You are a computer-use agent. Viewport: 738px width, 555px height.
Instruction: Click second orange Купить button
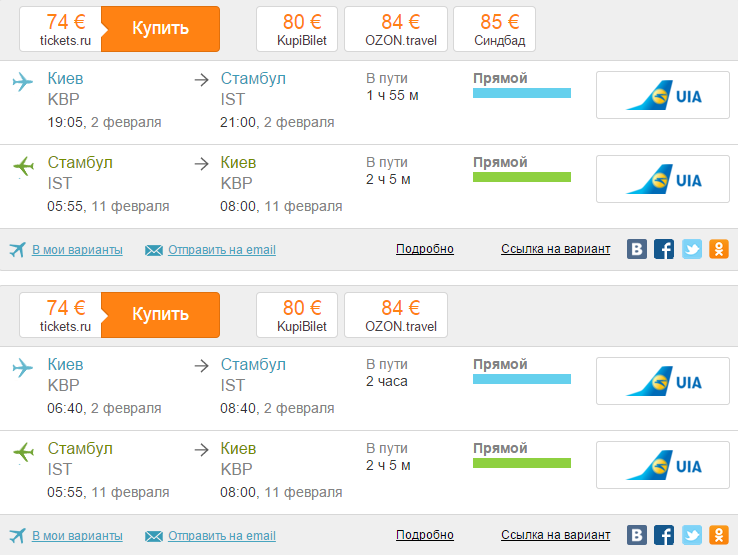tap(160, 315)
